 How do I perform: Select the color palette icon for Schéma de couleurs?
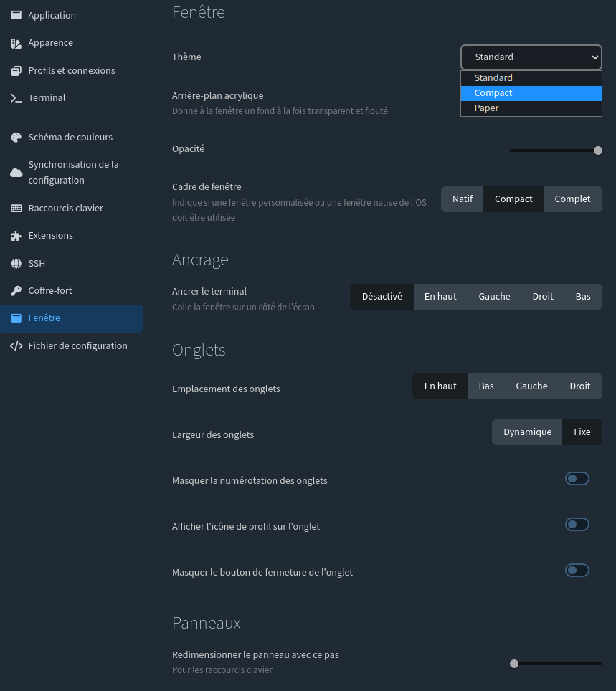click(x=16, y=138)
